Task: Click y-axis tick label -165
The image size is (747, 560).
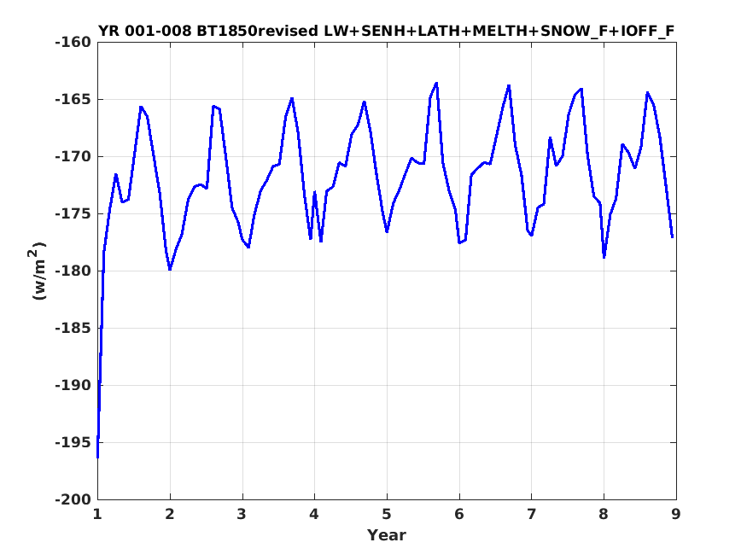Action: [73, 100]
